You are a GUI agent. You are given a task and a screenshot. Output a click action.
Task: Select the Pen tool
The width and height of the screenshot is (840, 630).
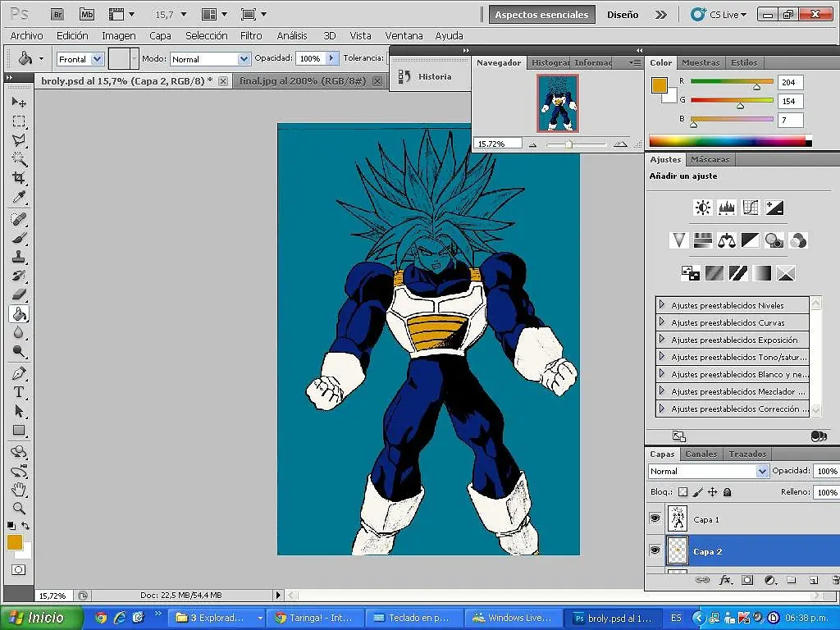pyautogui.click(x=19, y=373)
